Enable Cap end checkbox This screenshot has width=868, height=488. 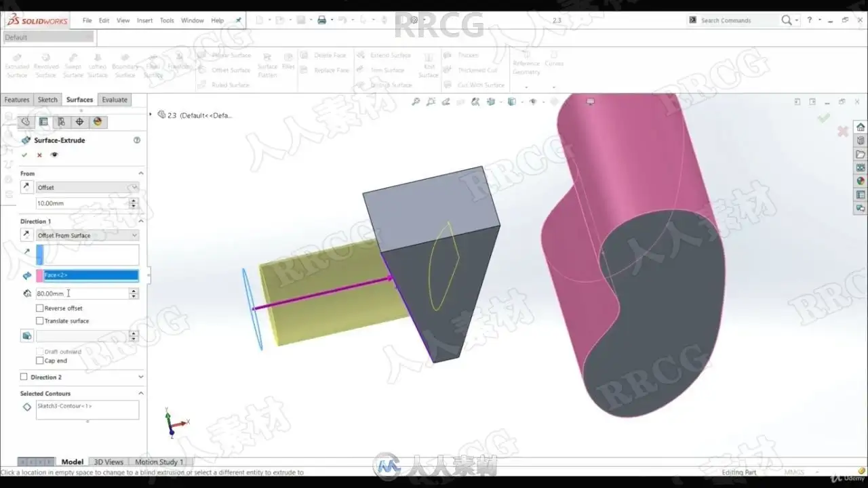pyautogui.click(x=40, y=361)
